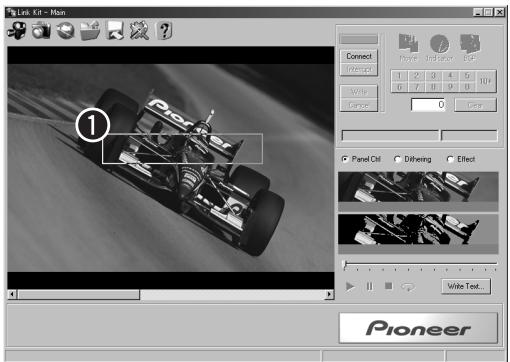Click the 10+ keypad button
Image resolution: width=510 pixels, height=362 pixels.
pyautogui.click(x=486, y=81)
